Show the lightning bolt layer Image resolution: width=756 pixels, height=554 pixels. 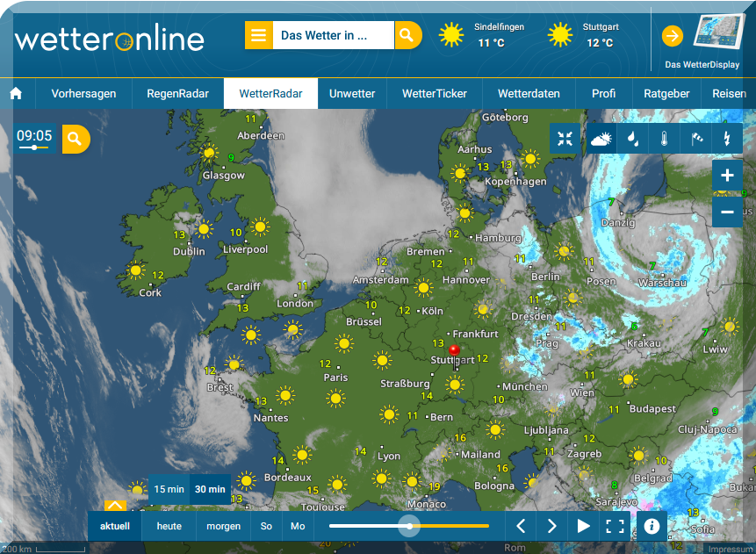pyautogui.click(x=727, y=138)
